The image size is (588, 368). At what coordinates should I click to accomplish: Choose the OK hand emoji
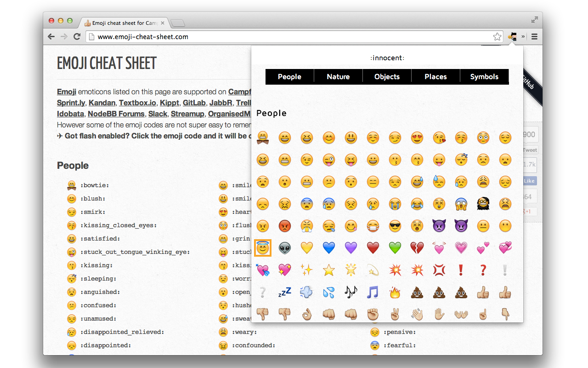[x=306, y=314]
